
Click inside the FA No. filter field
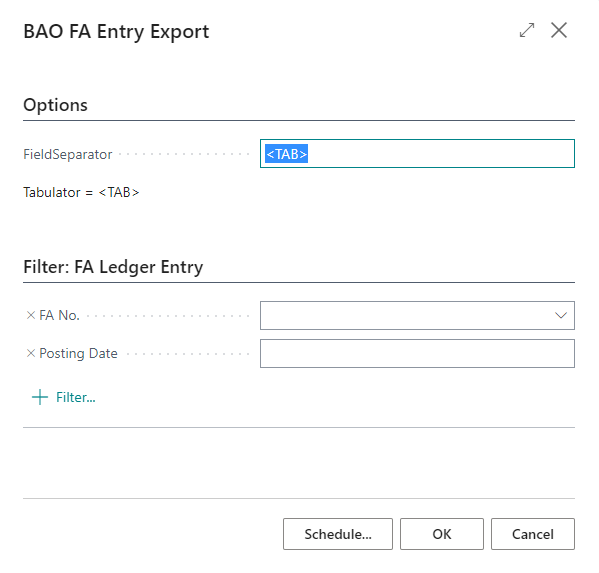(407, 316)
